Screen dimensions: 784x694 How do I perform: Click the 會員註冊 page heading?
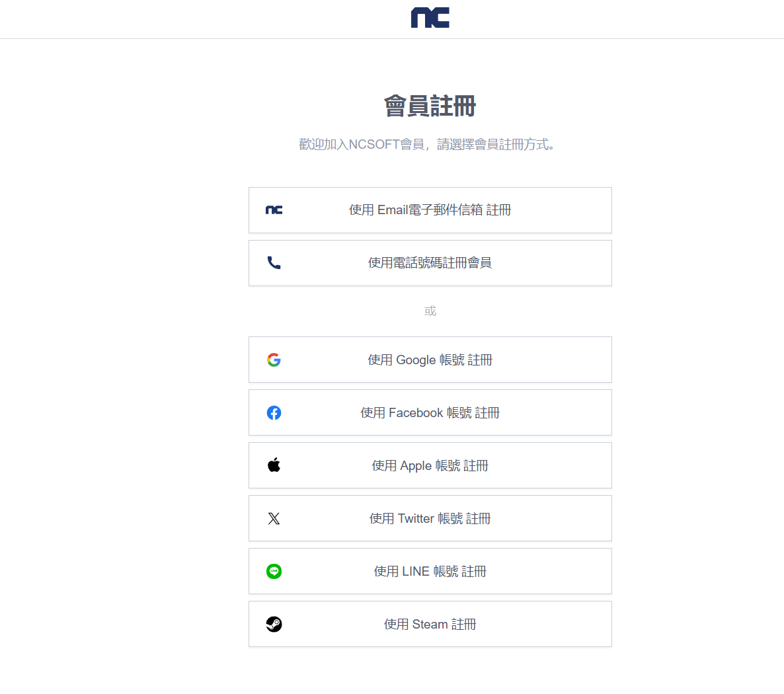430,106
